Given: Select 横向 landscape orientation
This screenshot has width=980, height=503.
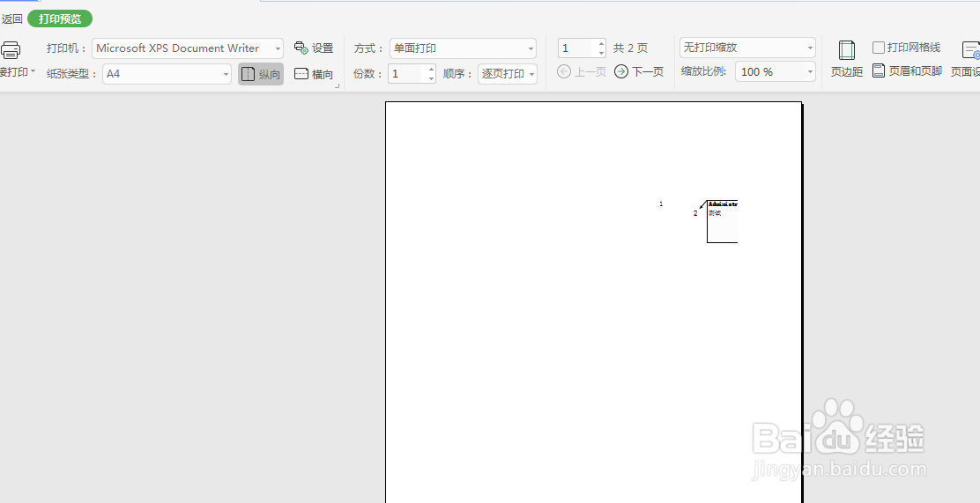Looking at the screenshot, I should [x=314, y=74].
